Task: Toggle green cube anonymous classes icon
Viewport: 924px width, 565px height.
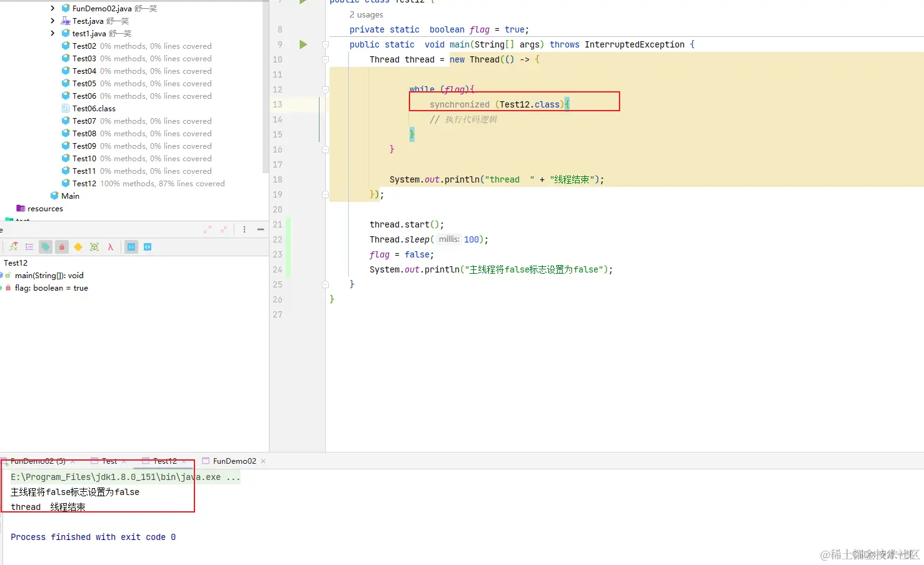Action: click(94, 247)
